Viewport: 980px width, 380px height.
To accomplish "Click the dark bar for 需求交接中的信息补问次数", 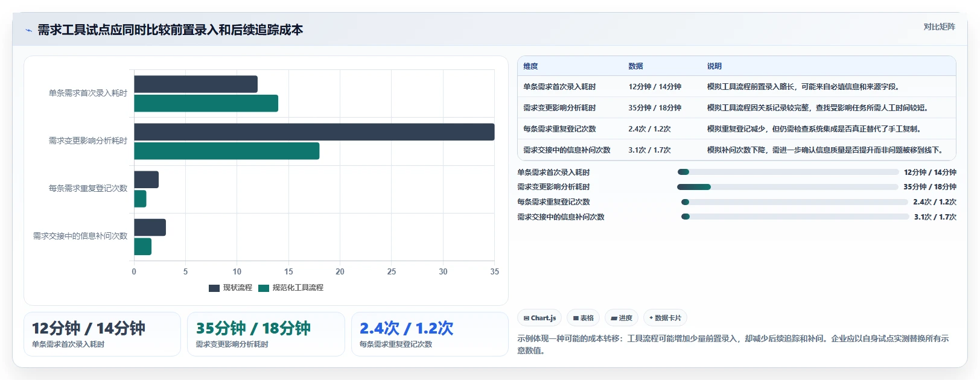I will tap(150, 227).
